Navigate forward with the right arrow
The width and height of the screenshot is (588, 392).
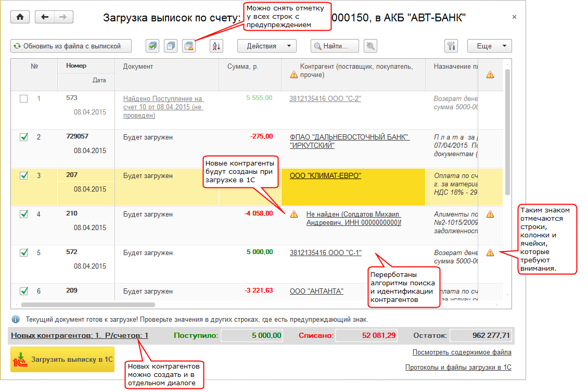click(63, 17)
